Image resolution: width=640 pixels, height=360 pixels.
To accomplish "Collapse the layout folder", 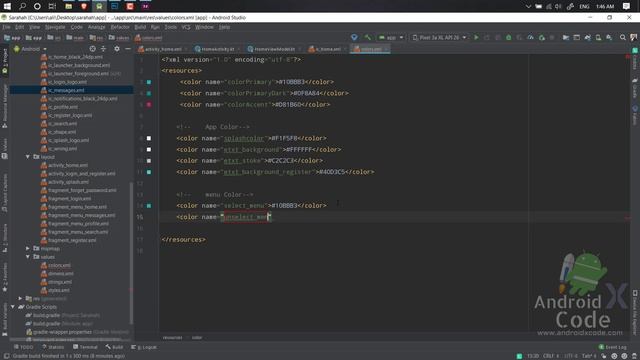I will pos(28,157).
